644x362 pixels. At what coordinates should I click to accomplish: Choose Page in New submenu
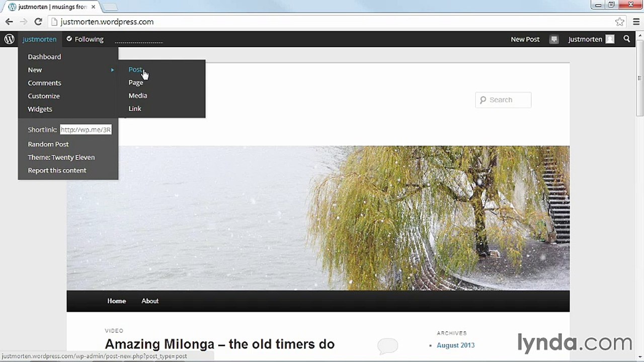136,82
